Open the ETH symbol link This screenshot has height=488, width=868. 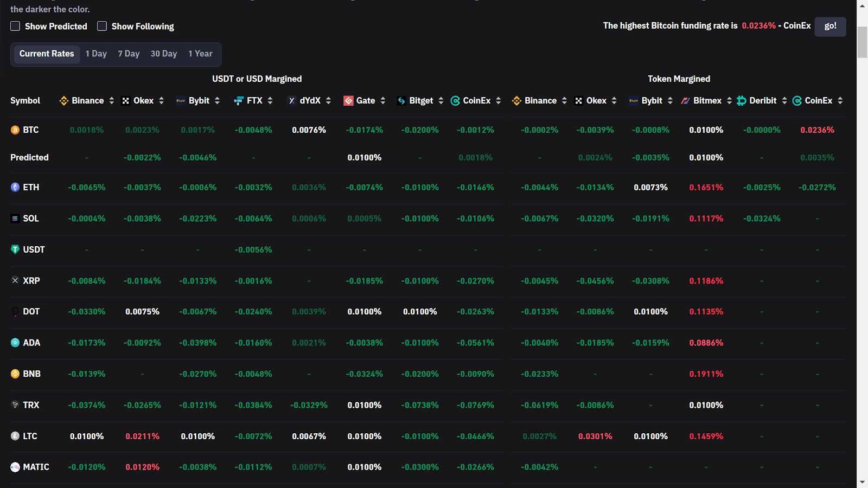[x=31, y=187]
